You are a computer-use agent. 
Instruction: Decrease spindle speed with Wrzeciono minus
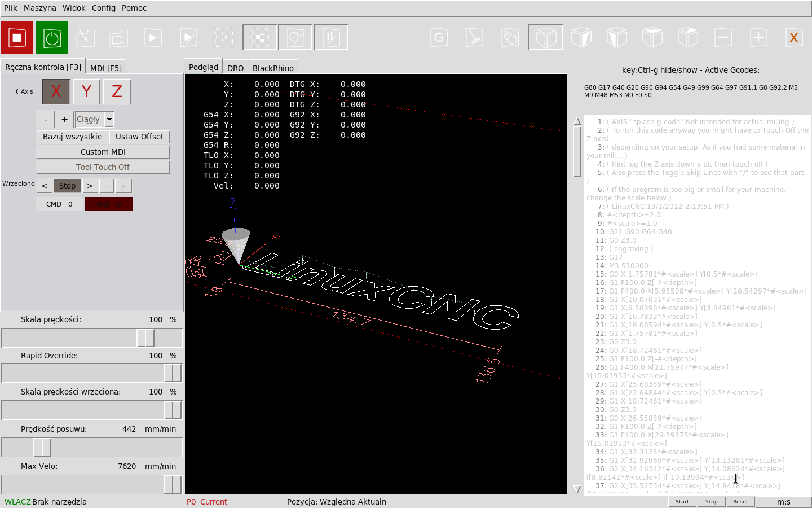click(107, 186)
